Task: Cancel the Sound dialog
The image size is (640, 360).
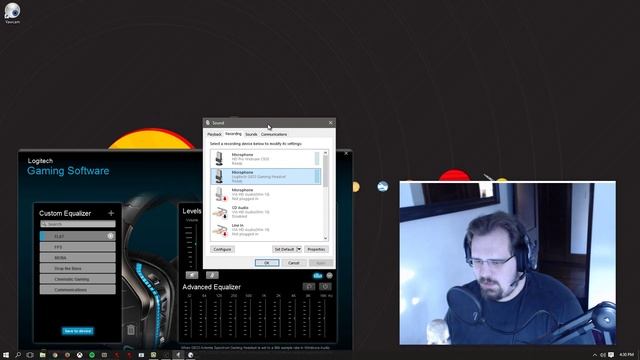Action: click(x=294, y=263)
